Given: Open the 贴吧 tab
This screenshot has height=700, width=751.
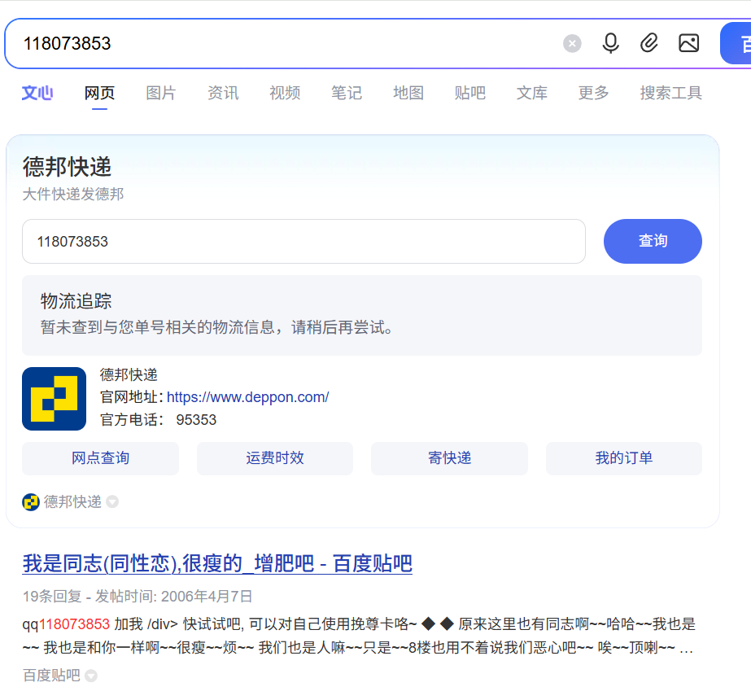Looking at the screenshot, I should [469, 93].
